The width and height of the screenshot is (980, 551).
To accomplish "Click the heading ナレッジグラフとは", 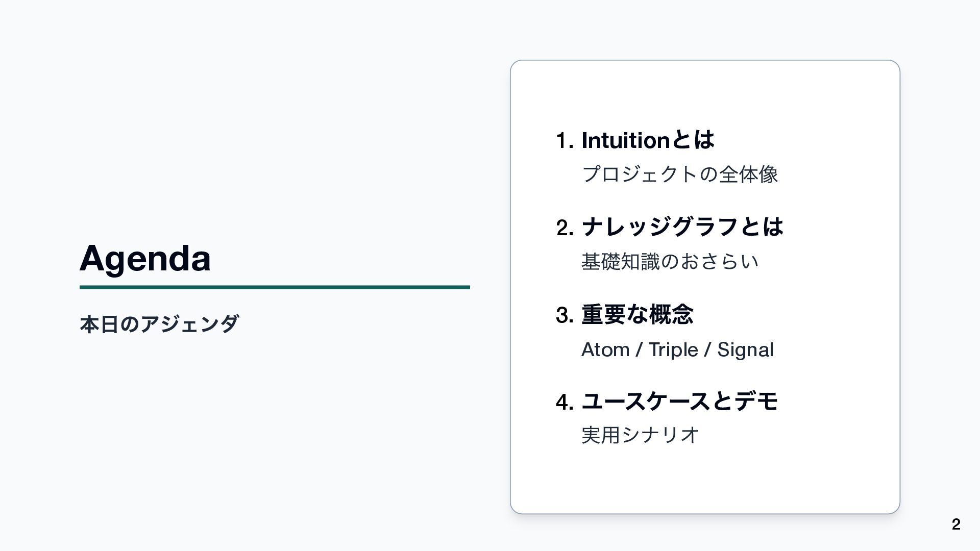I will (682, 227).
